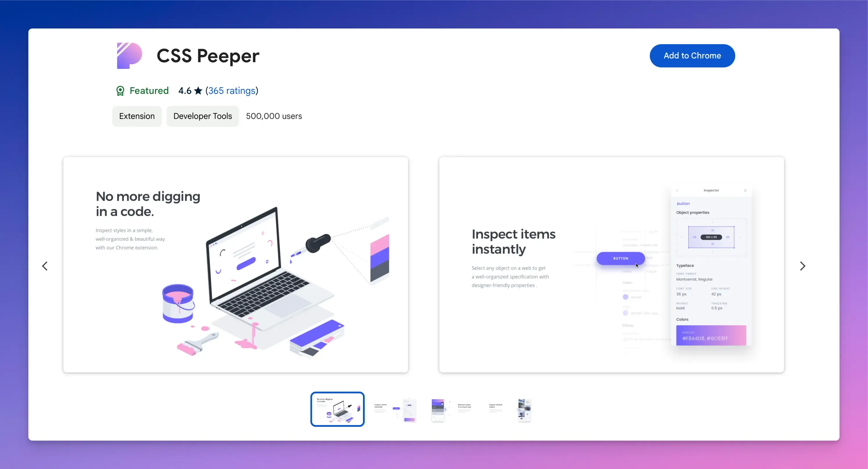Toggle the Developer Tools category tag
The height and width of the screenshot is (469, 868).
pyautogui.click(x=203, y=116)
